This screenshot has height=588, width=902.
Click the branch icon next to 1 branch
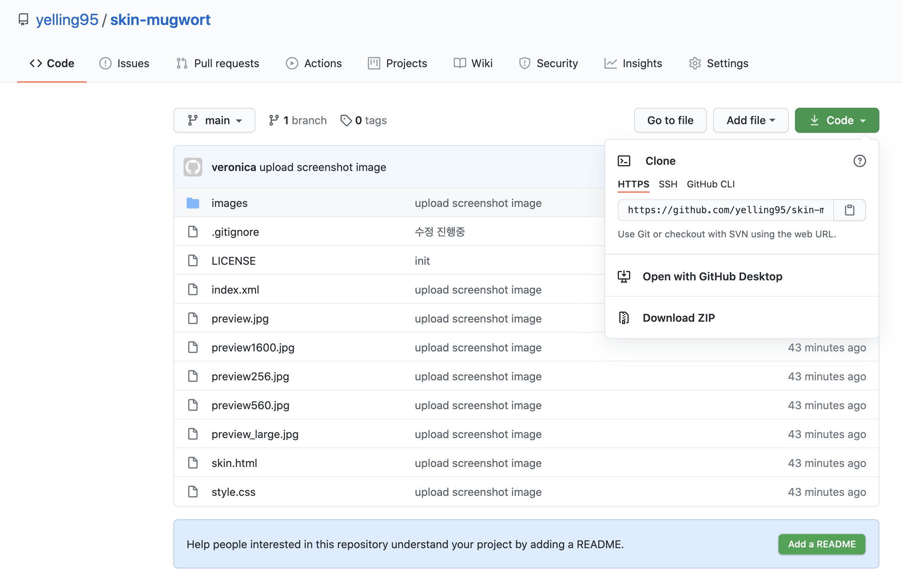click(x=274, y=120)
